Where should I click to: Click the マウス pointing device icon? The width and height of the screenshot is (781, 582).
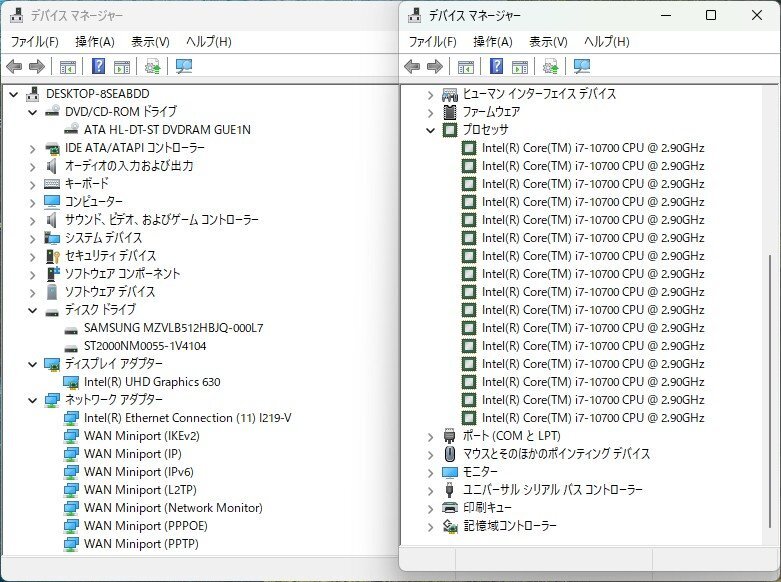[450, 454]
